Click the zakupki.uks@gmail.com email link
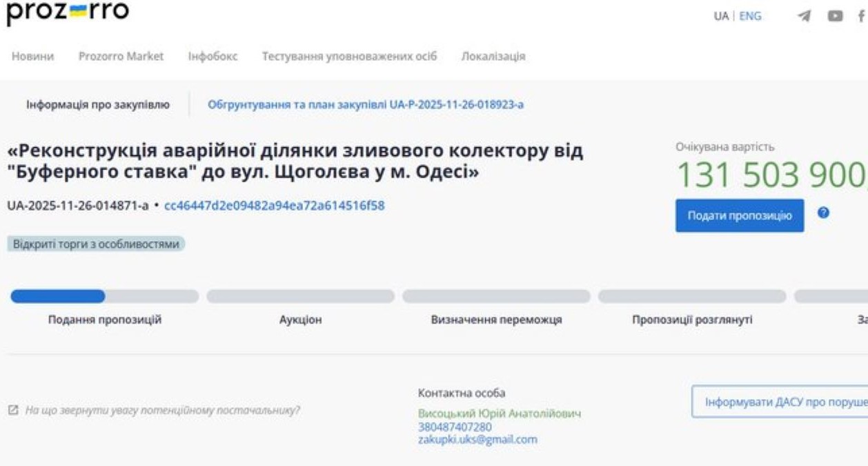 coord(477,439)
